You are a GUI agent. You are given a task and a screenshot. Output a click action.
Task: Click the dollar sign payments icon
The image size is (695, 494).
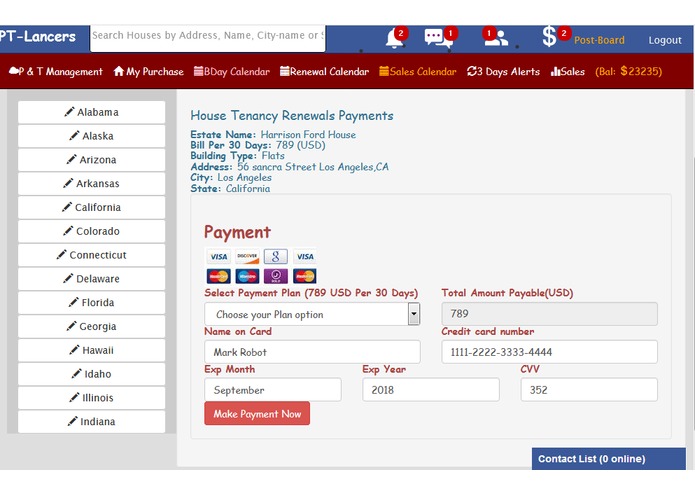tap(549, 36)
